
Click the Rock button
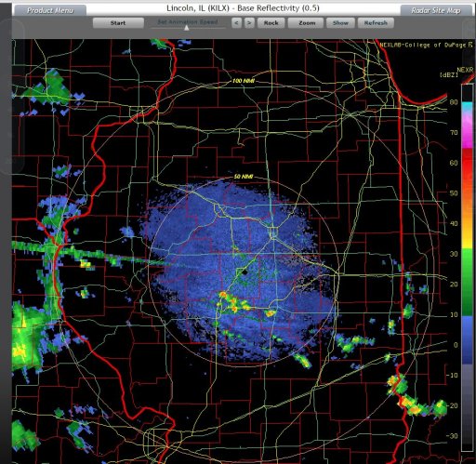pyautogui.click(x=271, y=23)
